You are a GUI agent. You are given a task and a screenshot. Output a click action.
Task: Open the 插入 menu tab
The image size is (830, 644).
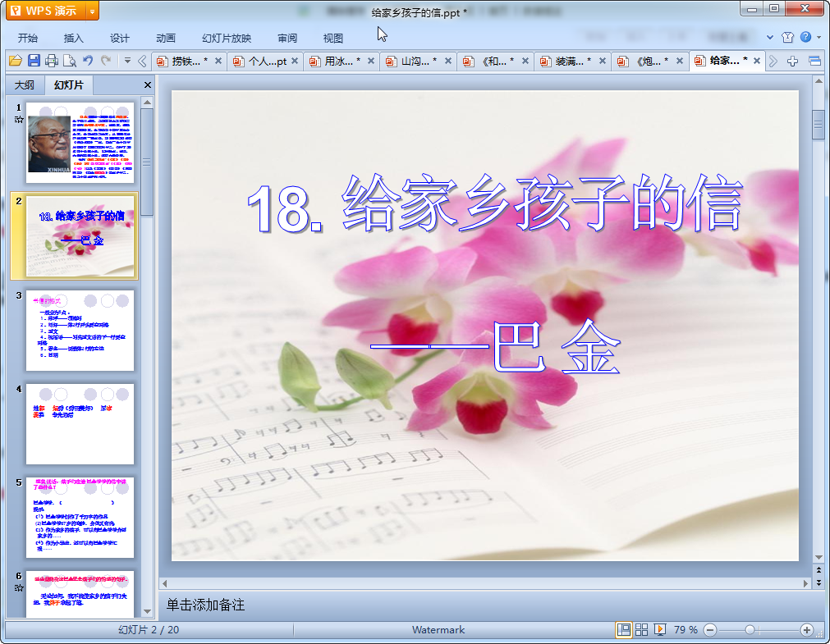tap(74, 38)
